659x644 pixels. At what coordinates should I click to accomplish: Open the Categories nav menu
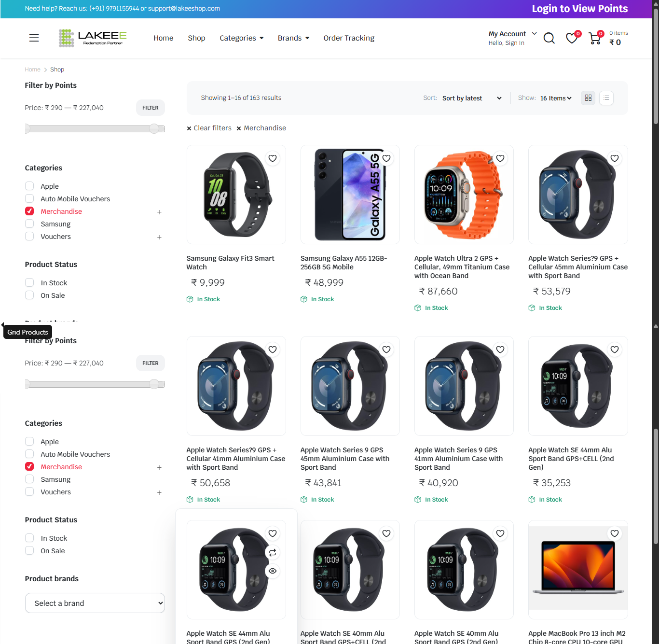pyautogui.click(x=241, y=38)
